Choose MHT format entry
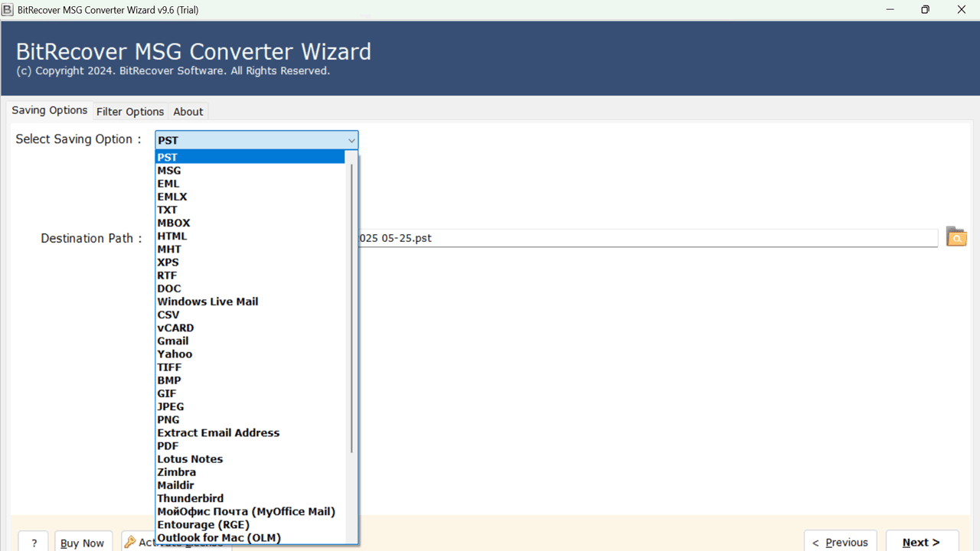The width and height of the screenshot is (980, 551). click(250, 249)
